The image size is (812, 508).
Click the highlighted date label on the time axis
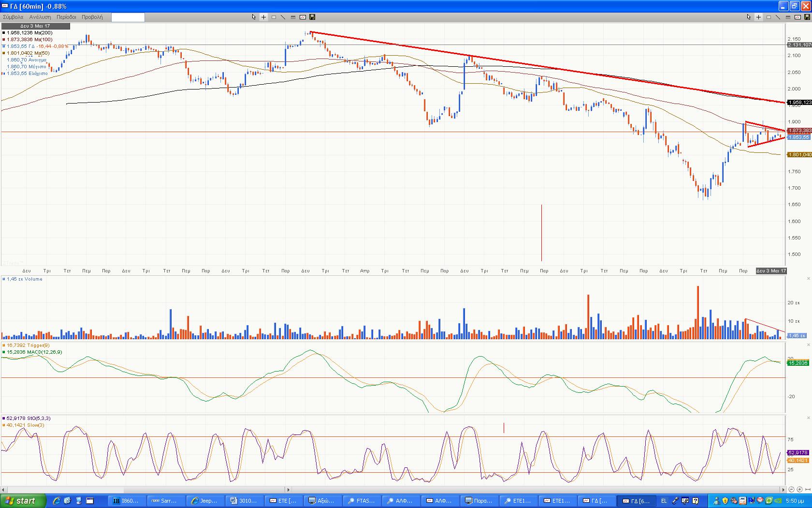click(771, 271)
